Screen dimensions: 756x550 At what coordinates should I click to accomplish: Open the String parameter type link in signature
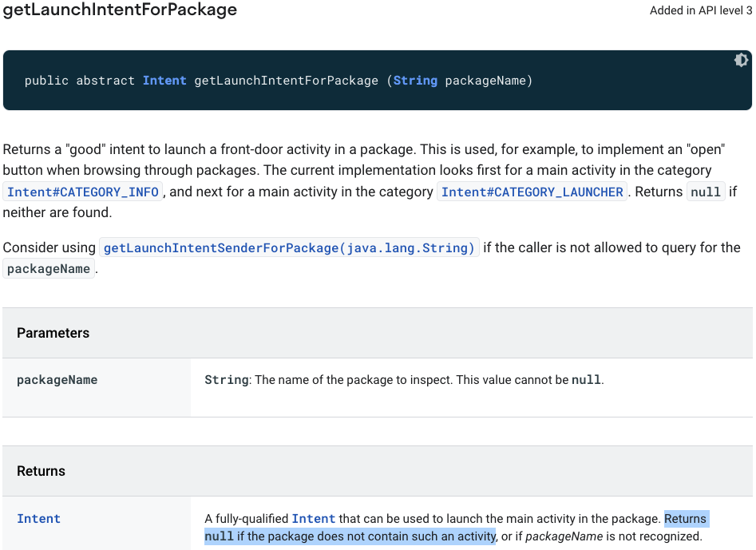[x=415, y=80]
